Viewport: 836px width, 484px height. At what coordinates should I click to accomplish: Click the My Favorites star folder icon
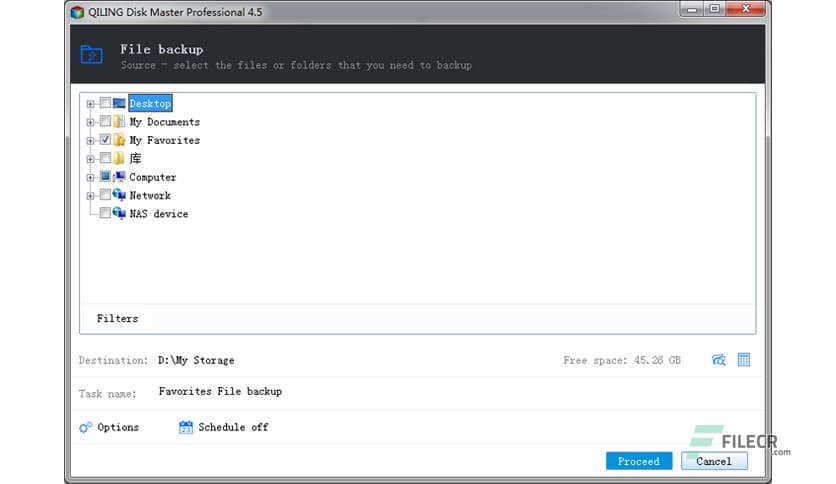(x=119, y=140)
